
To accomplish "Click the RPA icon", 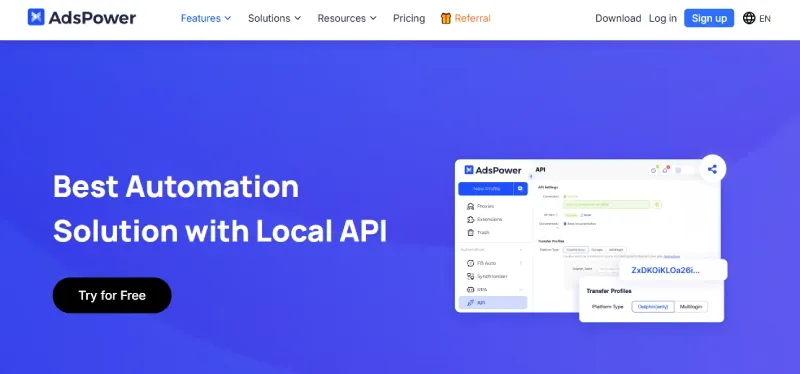I will click(x=470, y=289).
